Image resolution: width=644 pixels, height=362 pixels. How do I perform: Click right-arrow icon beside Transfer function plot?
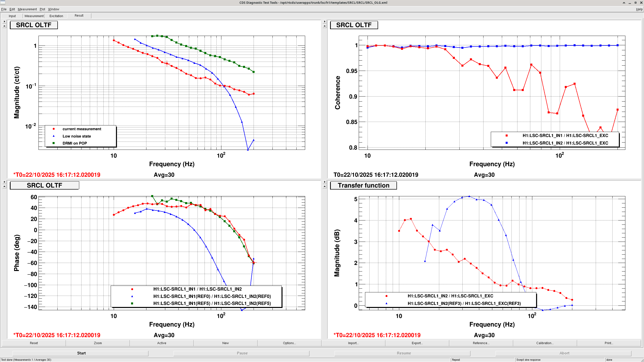click(x=325, y=182)
